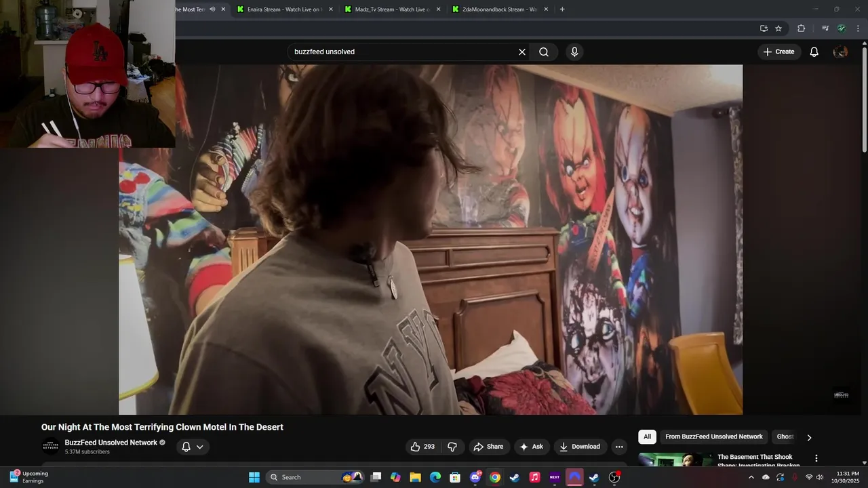
Task: Close the 2daMoonandback Stream tab
Action: point(546,9)
